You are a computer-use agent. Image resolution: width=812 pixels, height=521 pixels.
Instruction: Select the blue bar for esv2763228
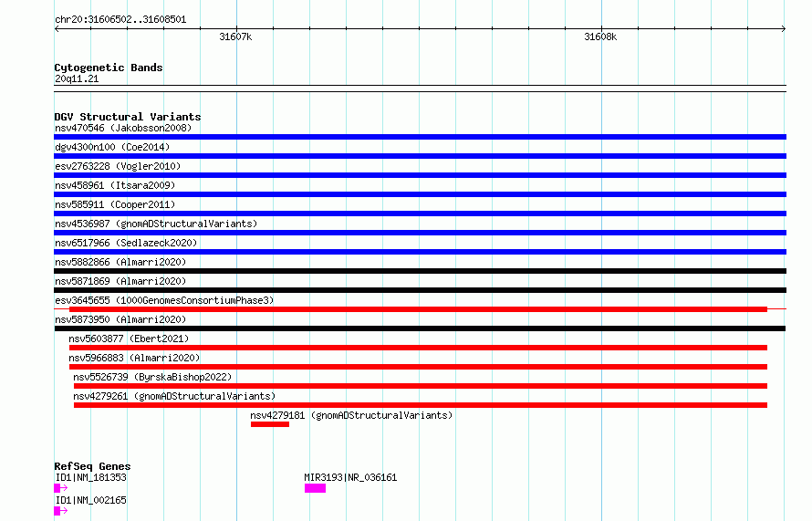tap(420, 175)
